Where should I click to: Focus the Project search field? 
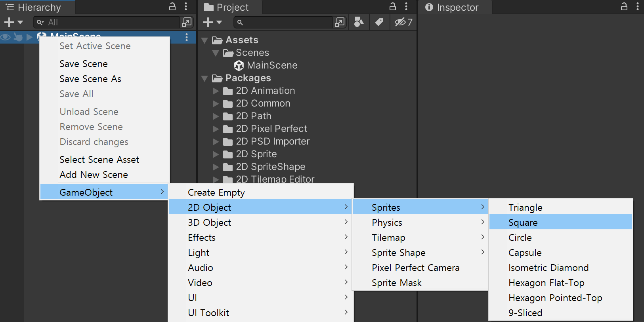click(x=283, y=23)
